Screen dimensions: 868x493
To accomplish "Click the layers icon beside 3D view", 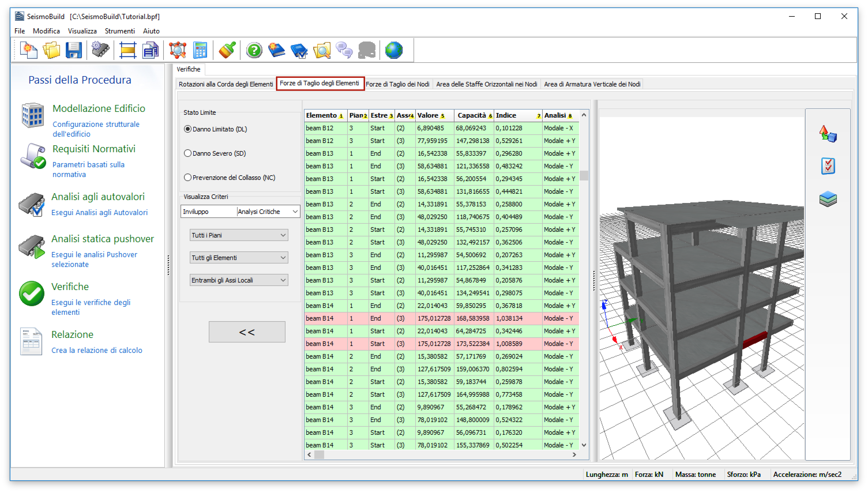I will [828, 199].
